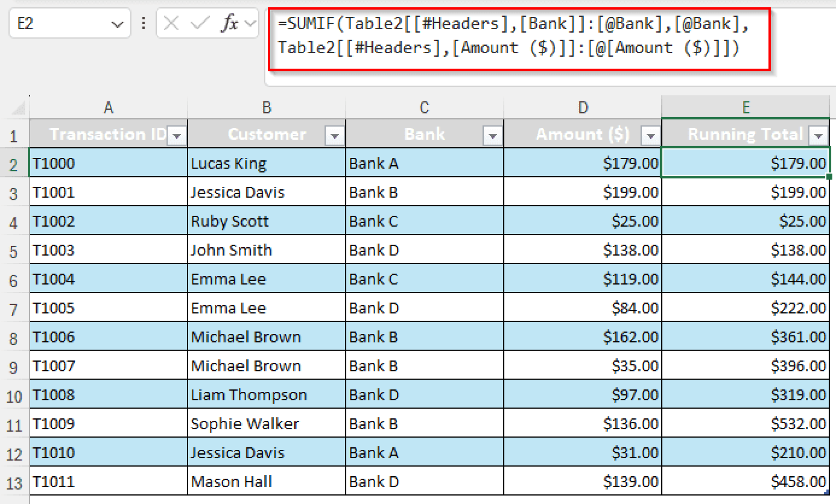This screenshot has width=836, height=504.
Task: Click the X to cancel formula entry
Action: click(171, 23)
